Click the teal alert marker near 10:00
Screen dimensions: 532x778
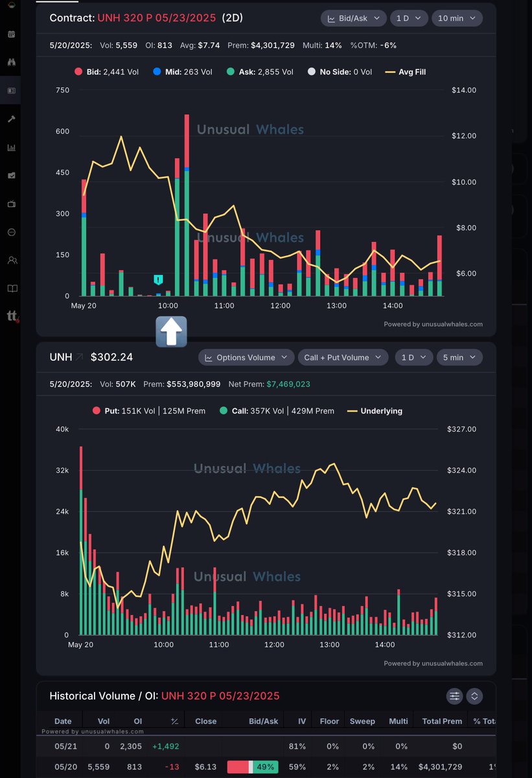[x=158, y=279]
